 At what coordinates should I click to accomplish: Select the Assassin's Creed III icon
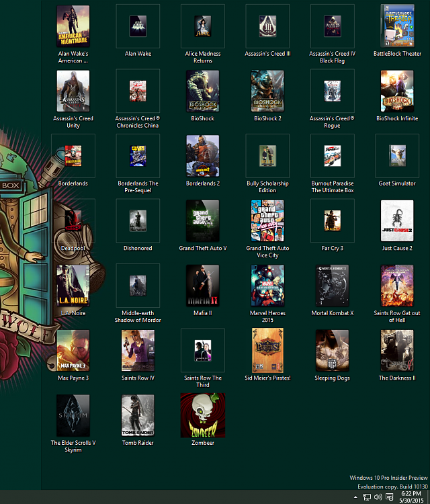(267, 26)
